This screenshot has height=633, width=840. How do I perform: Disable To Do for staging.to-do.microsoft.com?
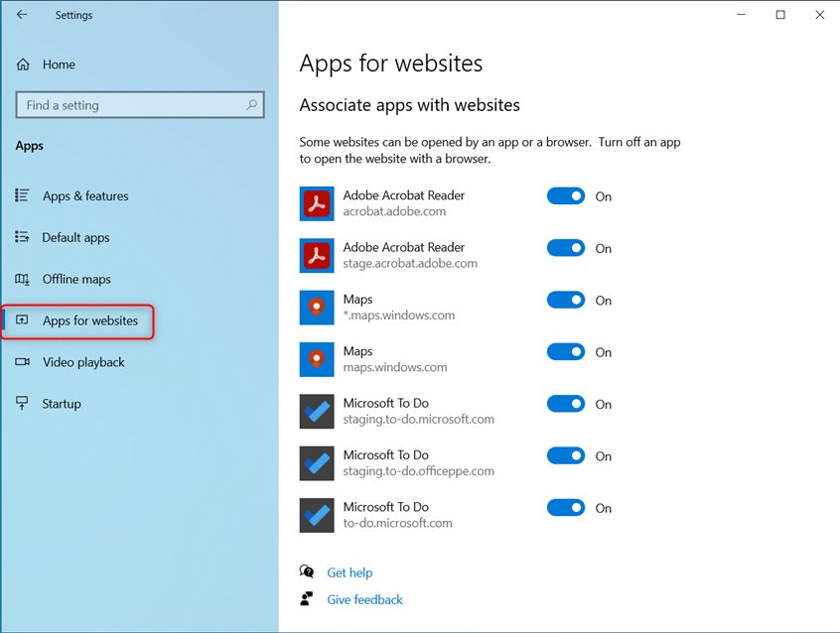coord(566,404)
